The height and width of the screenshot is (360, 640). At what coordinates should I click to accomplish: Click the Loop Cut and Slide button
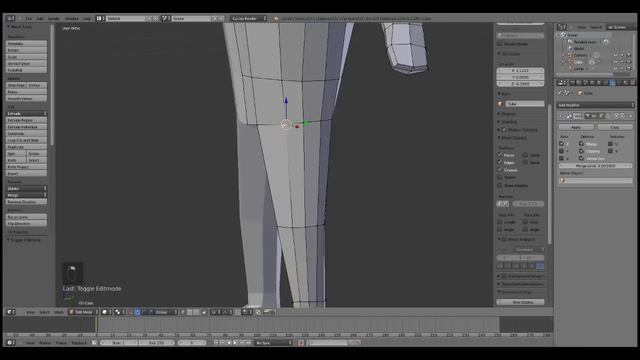(27, 140)
